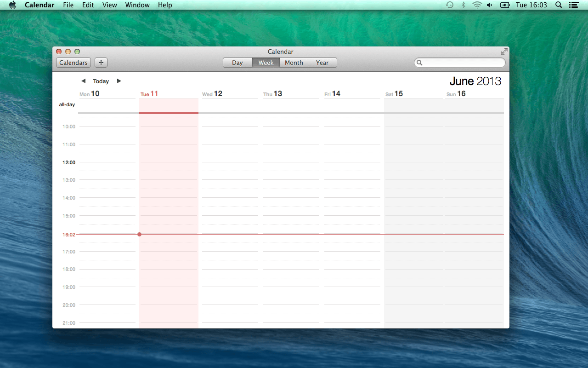Switch to Day view

[x=237, y=63]
